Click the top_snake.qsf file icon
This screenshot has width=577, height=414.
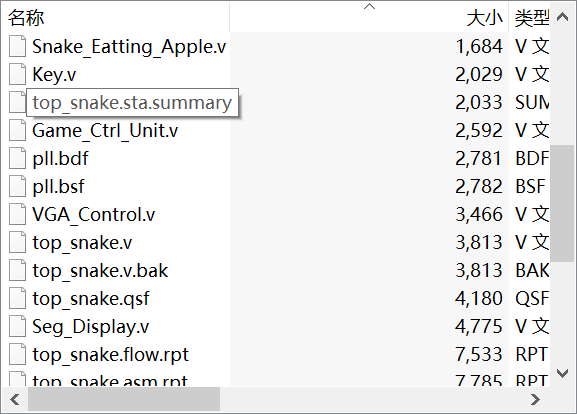point(17,298)
